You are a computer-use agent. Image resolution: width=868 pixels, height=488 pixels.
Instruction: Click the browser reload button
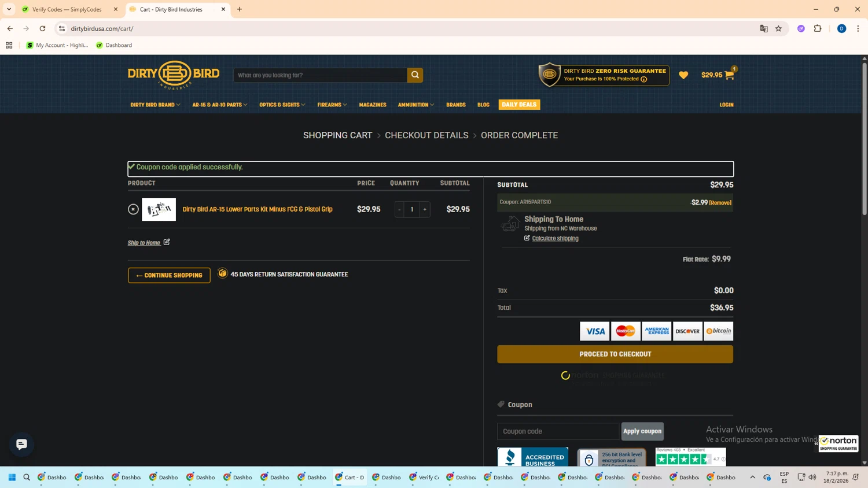click(x=42, y=28)
